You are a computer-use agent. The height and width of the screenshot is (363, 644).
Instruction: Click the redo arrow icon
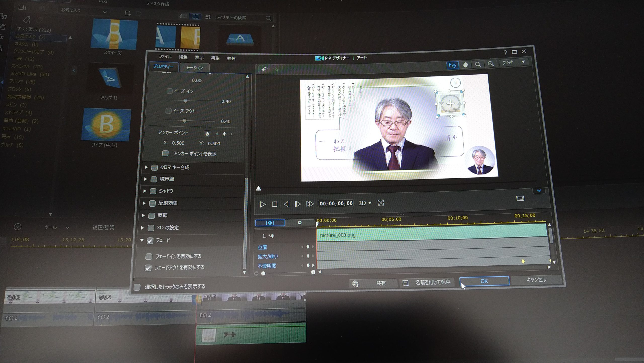coord(276,69)
